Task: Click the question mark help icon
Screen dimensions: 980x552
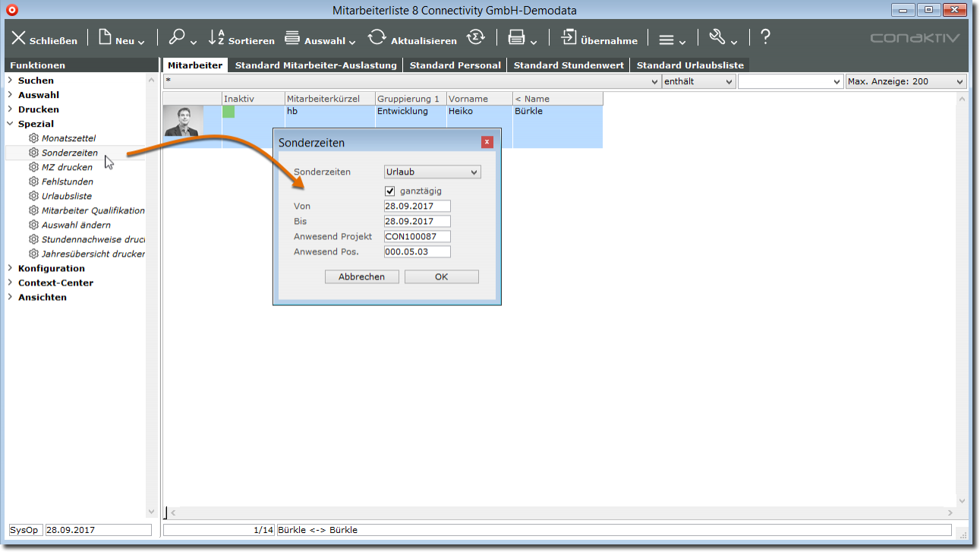Action: (765, 36)
